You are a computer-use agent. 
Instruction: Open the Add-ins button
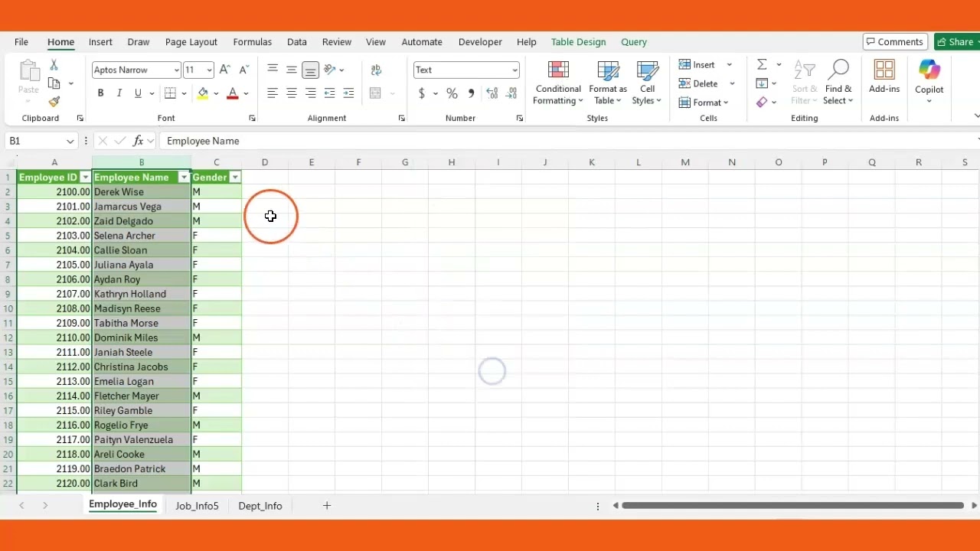(x=884, y=77)
